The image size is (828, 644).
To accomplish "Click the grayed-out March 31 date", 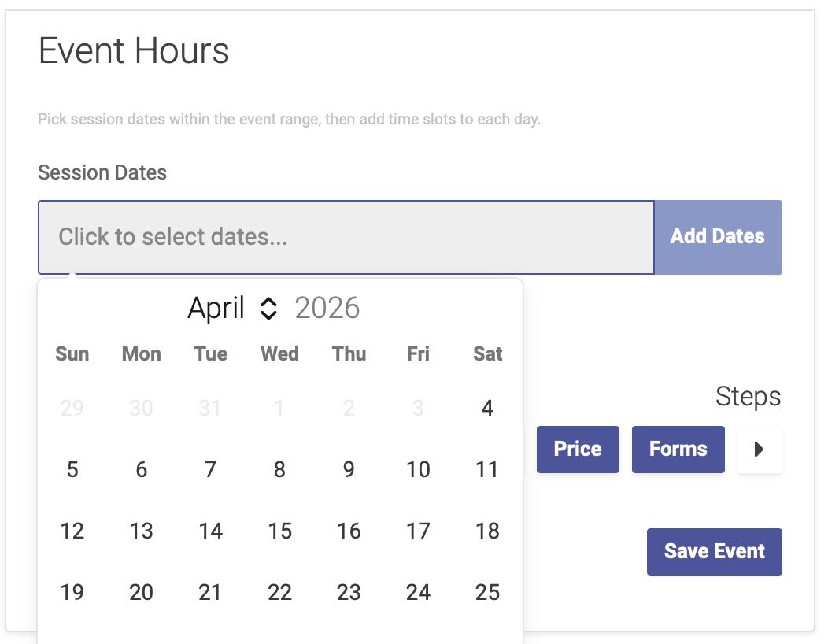I will click(210, 408).
